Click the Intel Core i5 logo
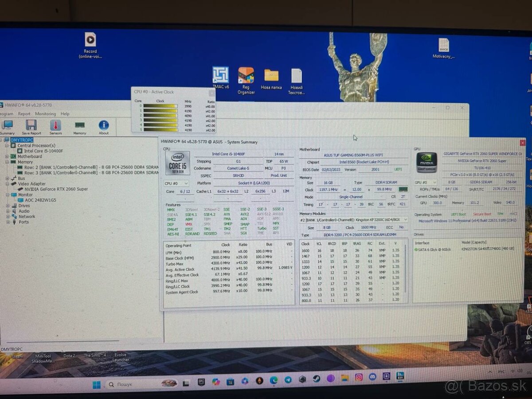 click(x=177, y=163)
